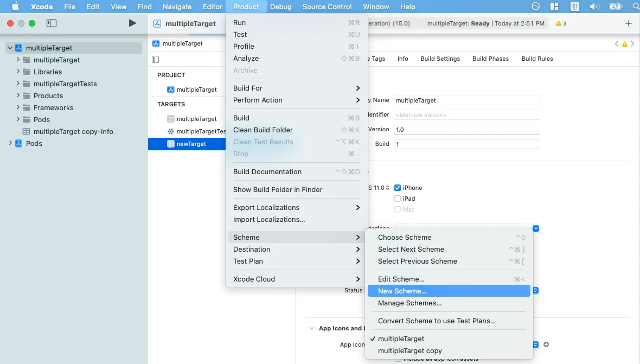Open the iOS 11.0 deployment version stepper
This screenshot has width=640, height=364.
pyautogui.click(x=387, y=188)
